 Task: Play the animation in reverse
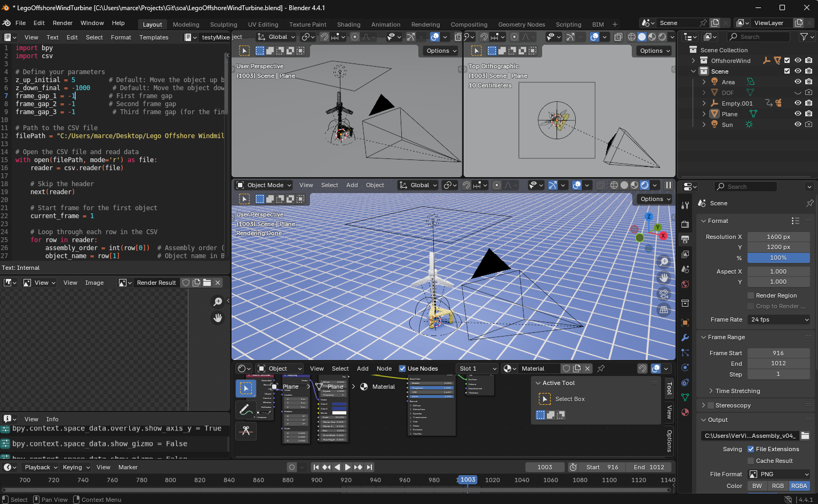point(337,467)
